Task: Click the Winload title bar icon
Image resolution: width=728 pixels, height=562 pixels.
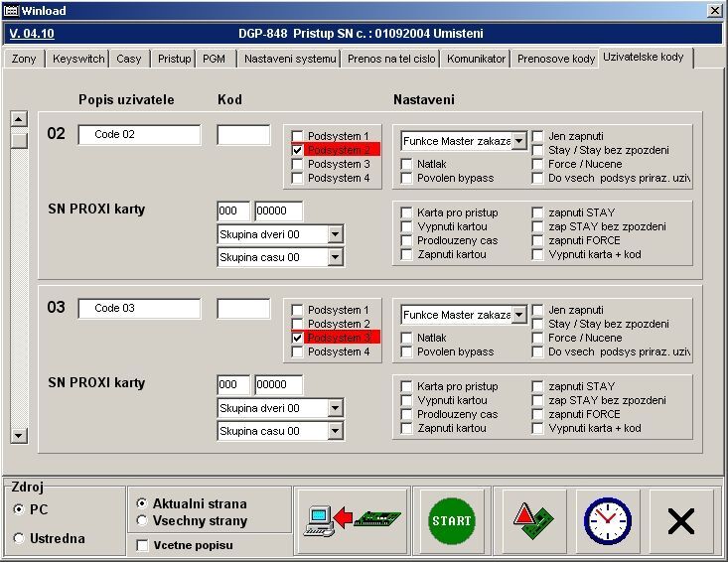Action: [x=12, y=10]
